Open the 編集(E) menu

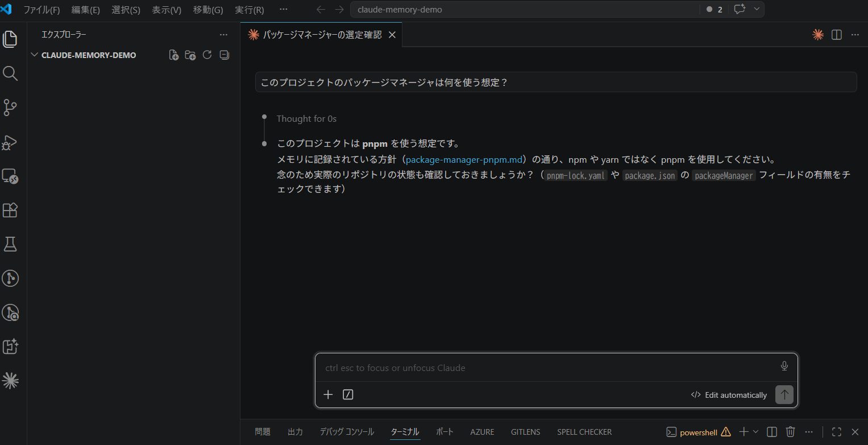point(86,10)
